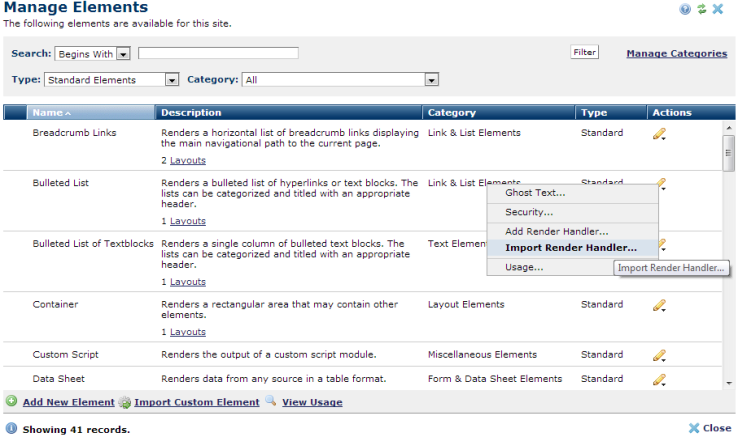Click the edit pencil for Breadcrumb Links
738x437 pixels.
659,133
